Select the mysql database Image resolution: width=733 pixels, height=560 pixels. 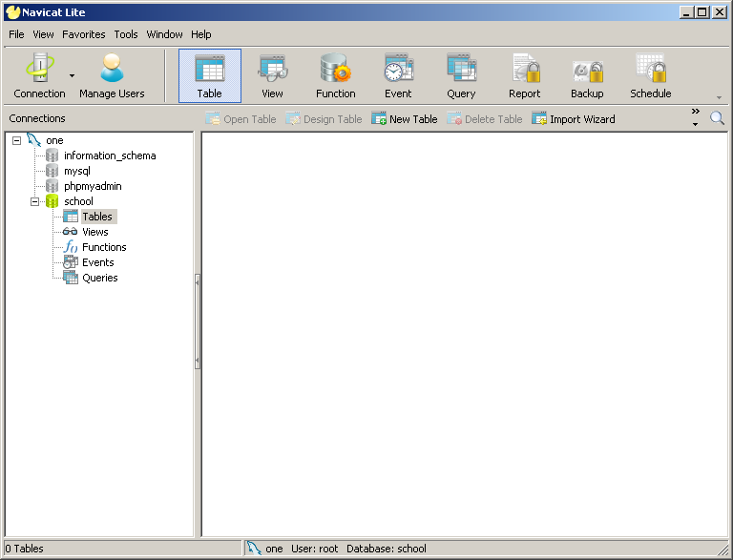pyautogui.click(x=77, y=171)
